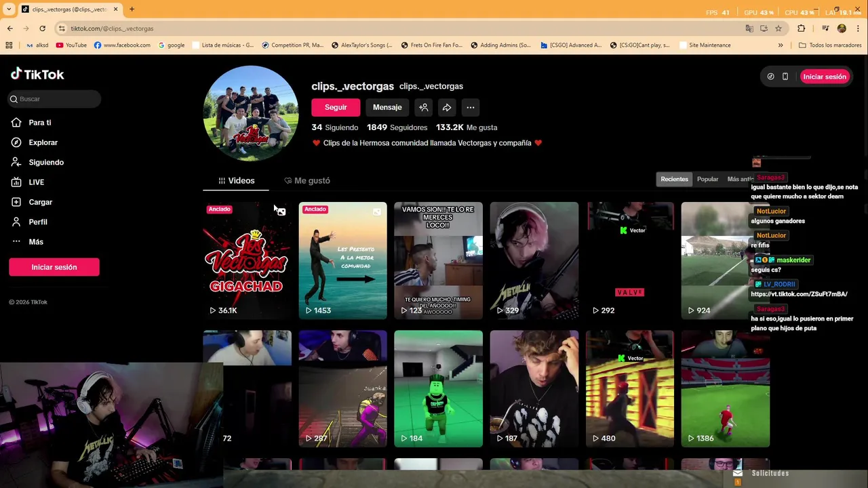Open pinned video with 1453 views
The image size is (868, 488).
(342, 260)
